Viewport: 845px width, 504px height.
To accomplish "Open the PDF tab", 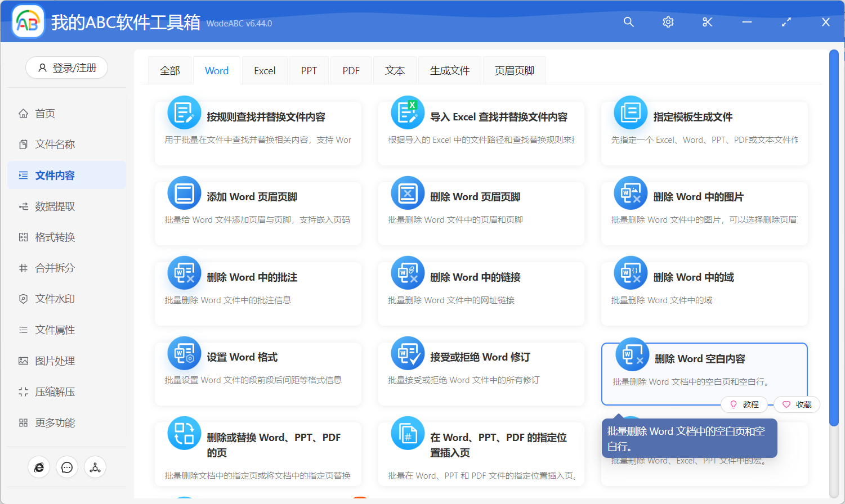I will click(351, 70).
